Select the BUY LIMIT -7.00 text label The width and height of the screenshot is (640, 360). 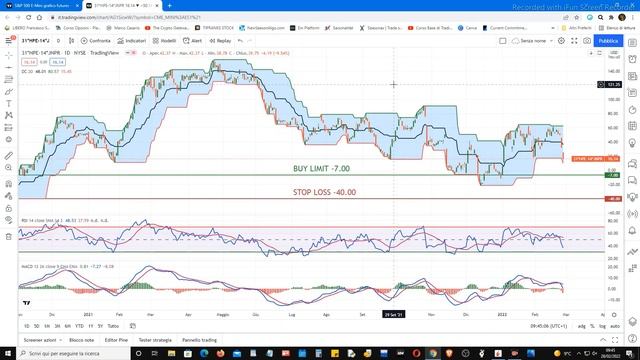(321, 169)
